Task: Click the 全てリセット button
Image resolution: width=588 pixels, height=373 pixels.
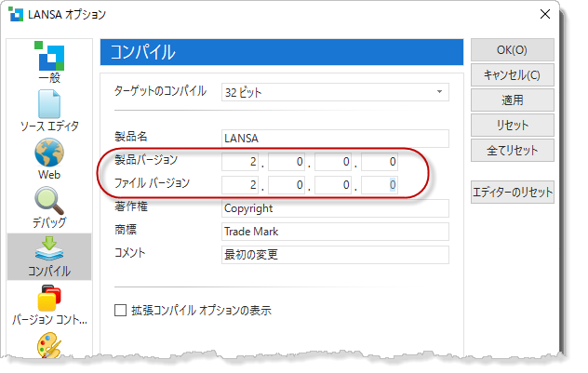Action: [x=513, y=151]
